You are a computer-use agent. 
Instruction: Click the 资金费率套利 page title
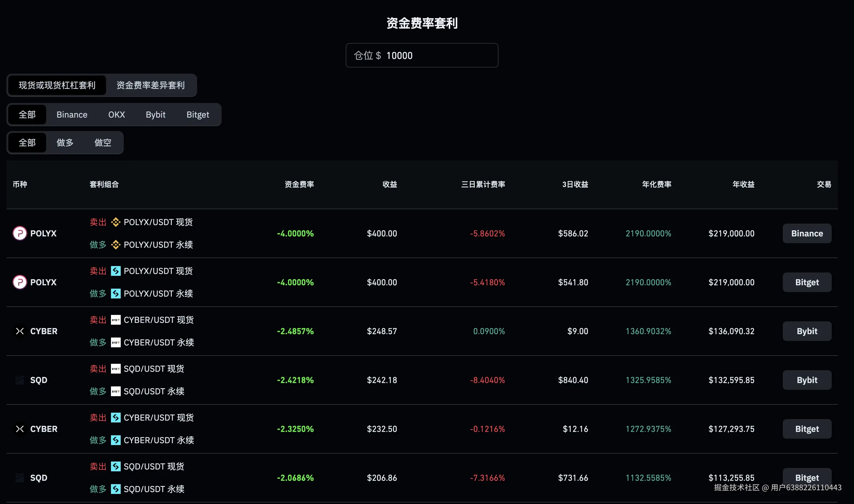(x=422, y=23)
